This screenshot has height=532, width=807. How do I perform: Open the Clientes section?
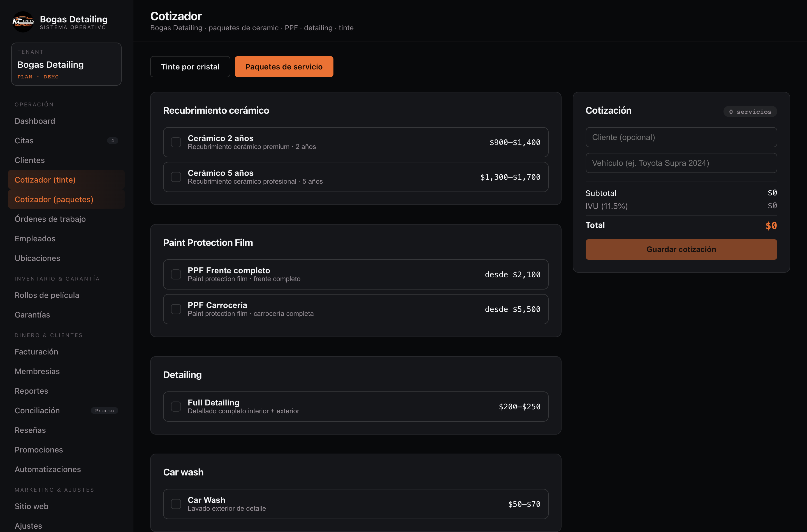point(66,160)
